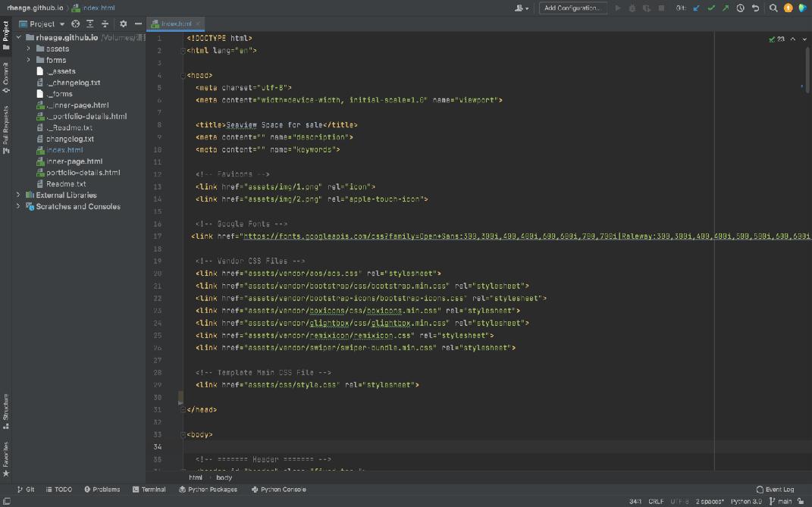Open Project panel settings gear
812x507 pixels.
[124, 23]
